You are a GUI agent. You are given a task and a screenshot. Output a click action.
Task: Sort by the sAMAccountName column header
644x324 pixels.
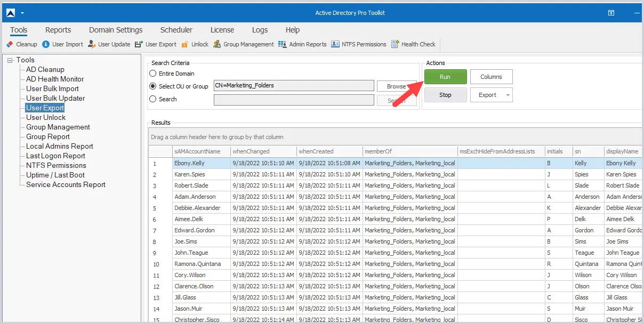(201, 151)
